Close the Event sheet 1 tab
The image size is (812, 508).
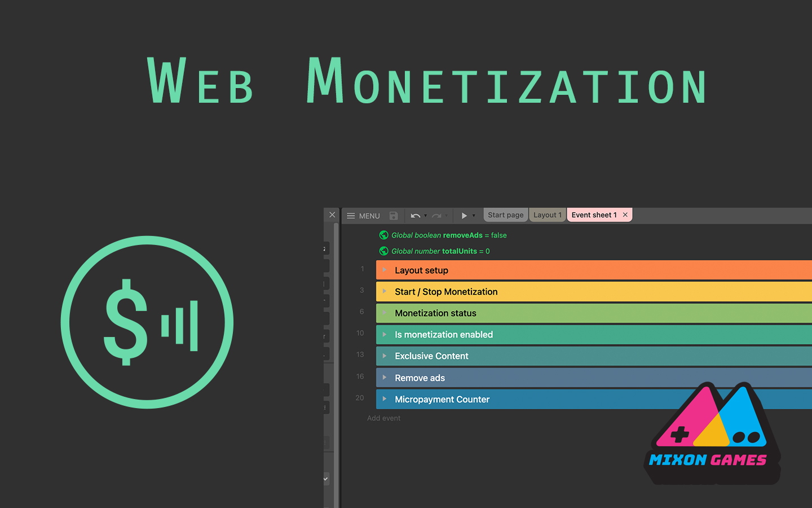(x=625, y=215)
